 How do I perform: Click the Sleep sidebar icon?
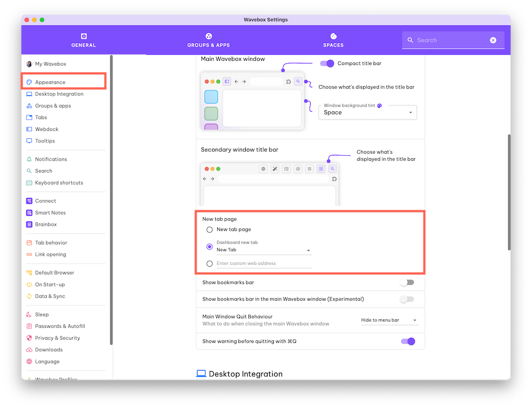click(29, 314)
